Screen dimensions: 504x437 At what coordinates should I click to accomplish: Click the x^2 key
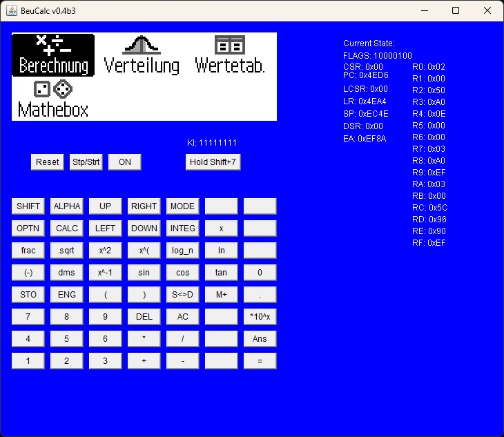click(x=105, y=251)
